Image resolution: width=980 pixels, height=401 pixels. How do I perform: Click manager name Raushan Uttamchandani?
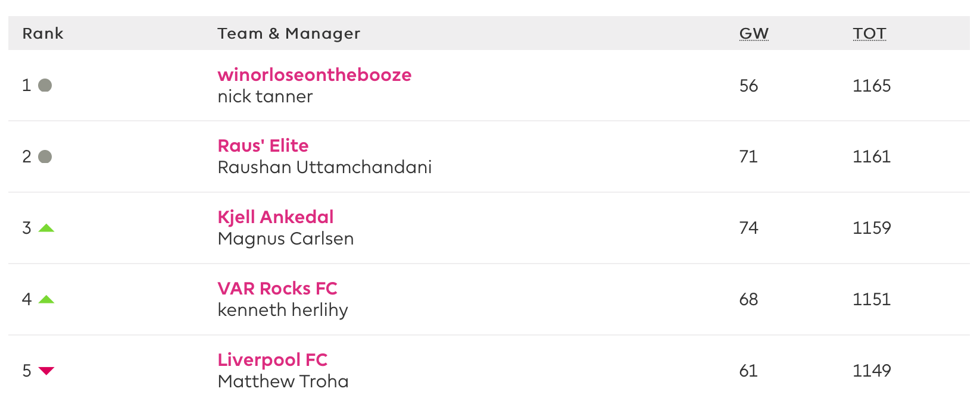coord(324,167)
